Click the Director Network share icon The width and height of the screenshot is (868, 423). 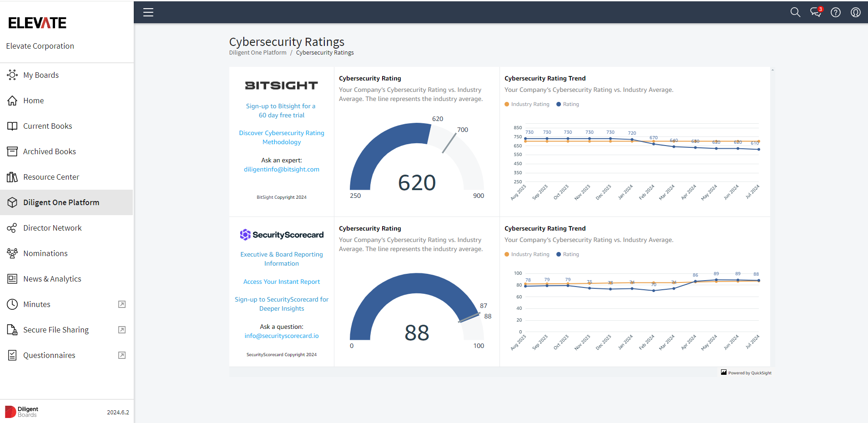click(12, 228)
